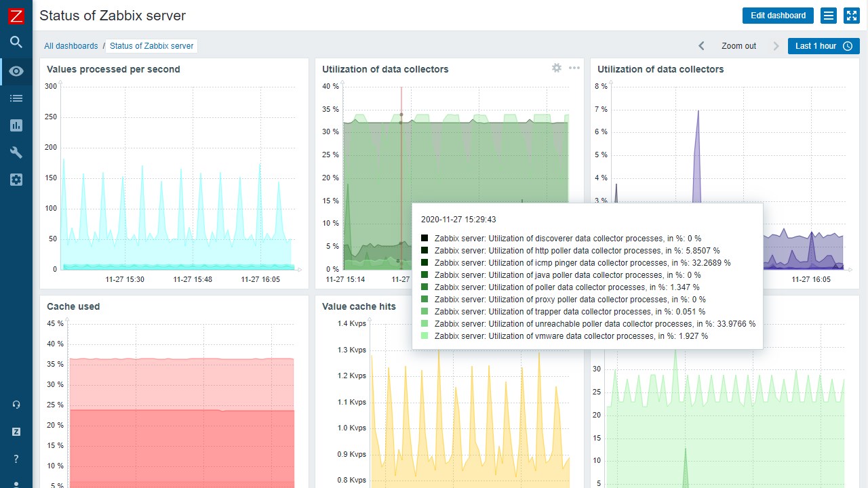Click the unreachable poller legend color swatch
The width and height of the screenshot is (868, 488).
point(425,324)
